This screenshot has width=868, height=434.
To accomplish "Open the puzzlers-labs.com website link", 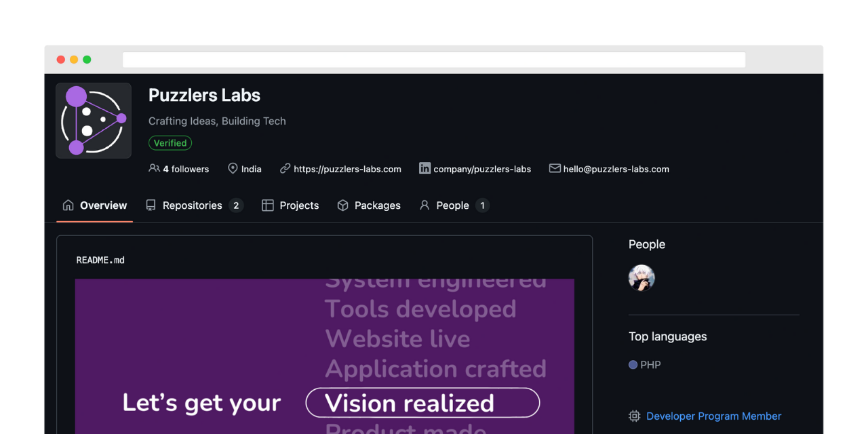I will tap(347, 169).
